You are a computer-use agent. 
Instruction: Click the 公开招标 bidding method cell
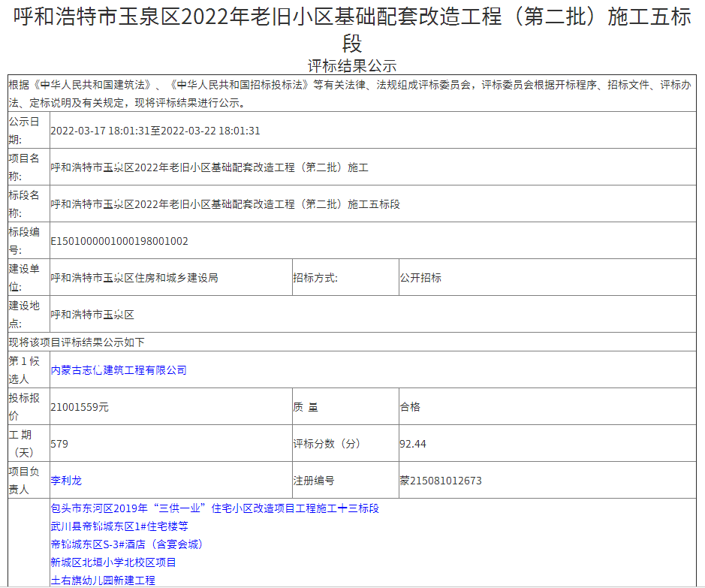(x=420, y=278)
